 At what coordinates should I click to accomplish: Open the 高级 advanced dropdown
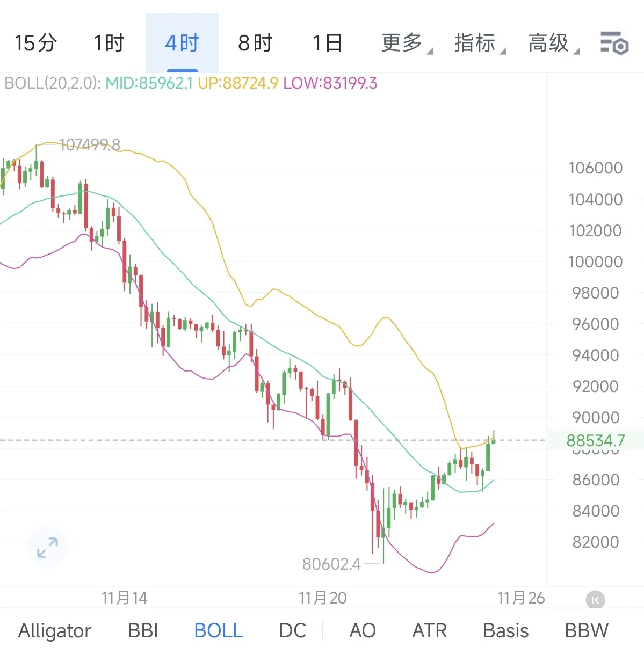point(554,43)
